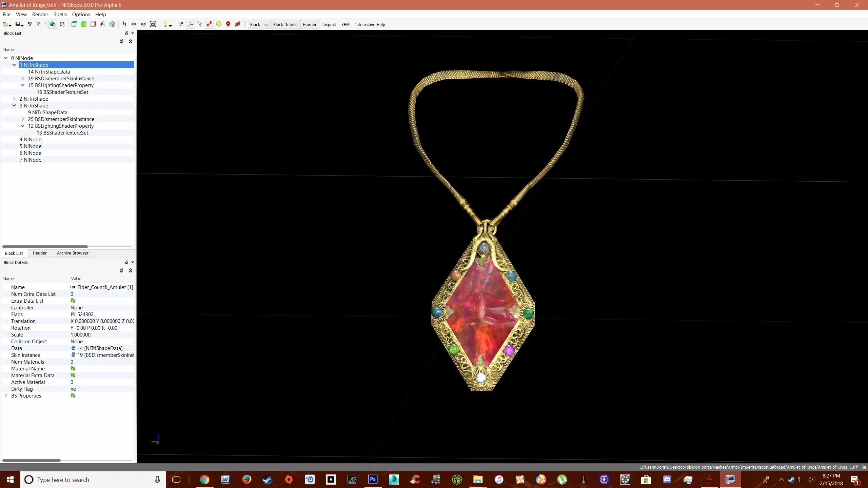Expand the 2 NiTriShape tree node
Viewport: 868px width, 488px height.
[14, 99]
